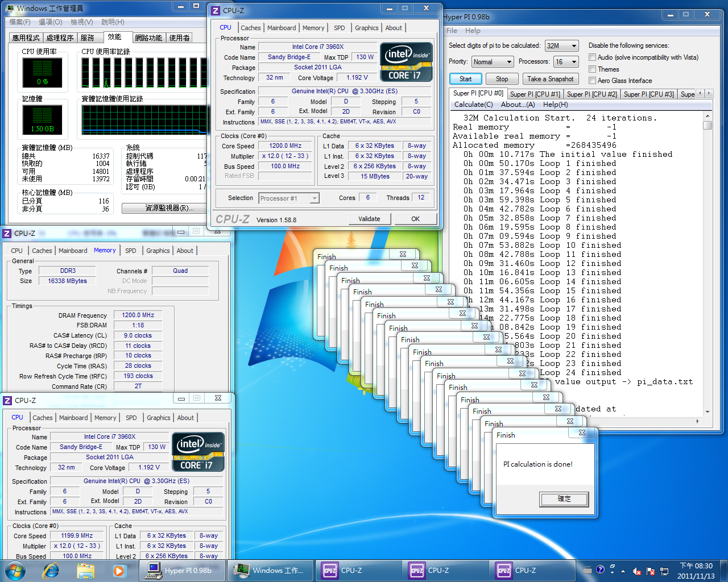Switch to Hyper PI 0.98b taskbar button
This screenshot has height=582, width=728.
click(x=182, y=570)
